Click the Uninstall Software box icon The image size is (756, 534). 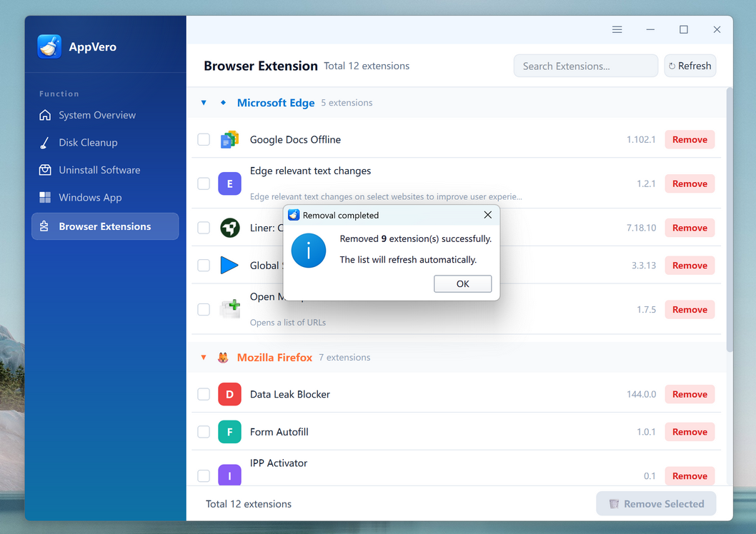(45, 170)
